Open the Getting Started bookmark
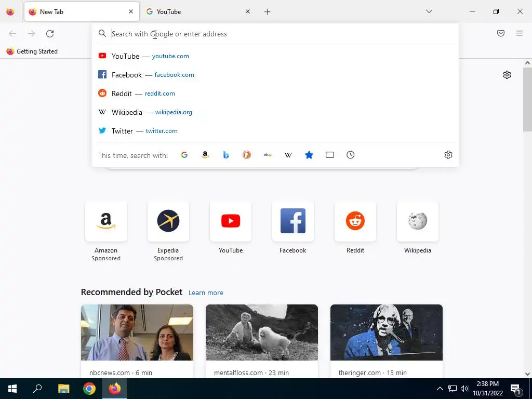The width and height of the screenshot is (532, 399). [x=32, y=51]
